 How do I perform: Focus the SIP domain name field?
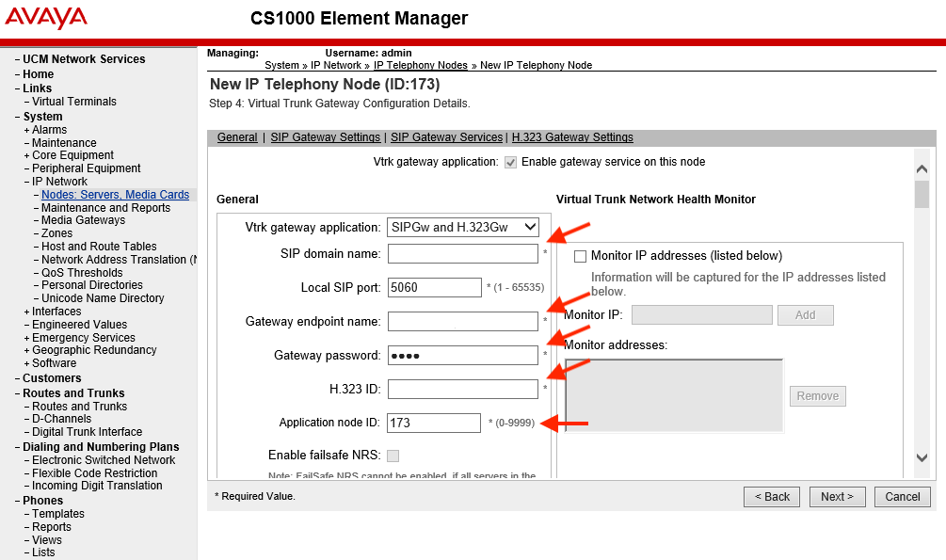[463, 254]
